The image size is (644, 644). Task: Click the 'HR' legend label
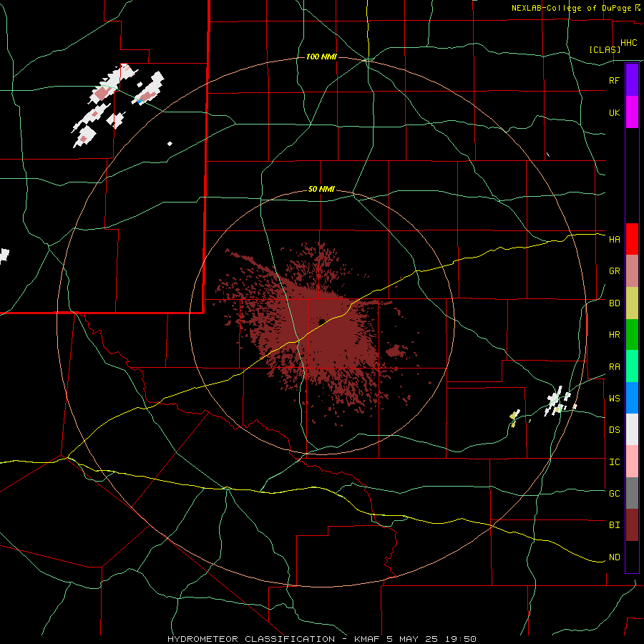pos(614,335)
